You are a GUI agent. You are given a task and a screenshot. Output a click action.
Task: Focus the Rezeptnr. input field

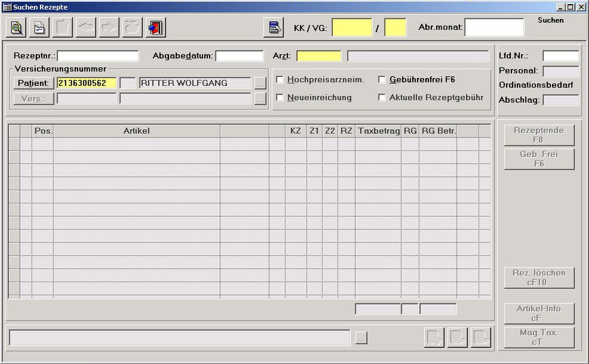98,56
